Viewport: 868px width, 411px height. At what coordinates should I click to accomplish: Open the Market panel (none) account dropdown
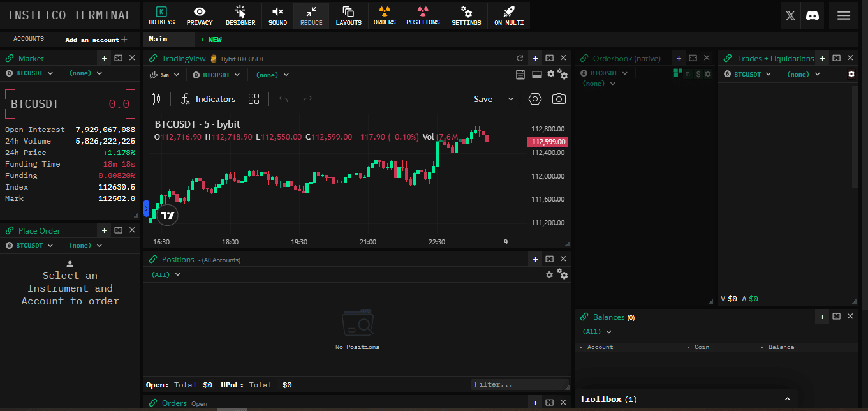pos(85,73)
